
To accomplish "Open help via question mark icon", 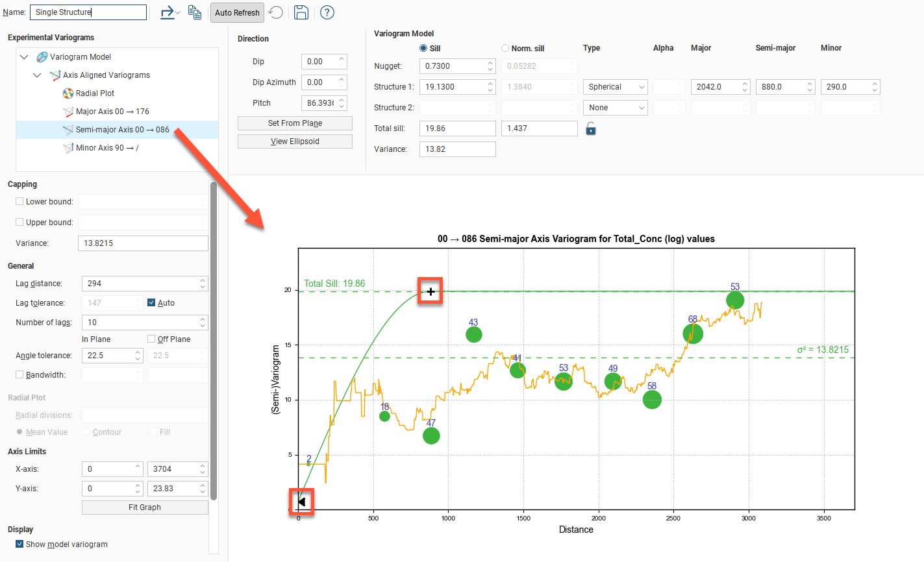I will coord(327,12).
